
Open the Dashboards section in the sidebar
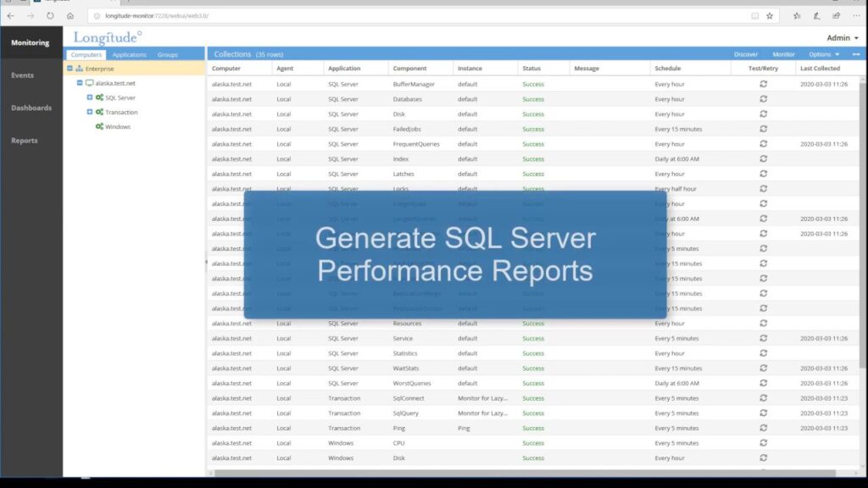click(x=31, y=108)
